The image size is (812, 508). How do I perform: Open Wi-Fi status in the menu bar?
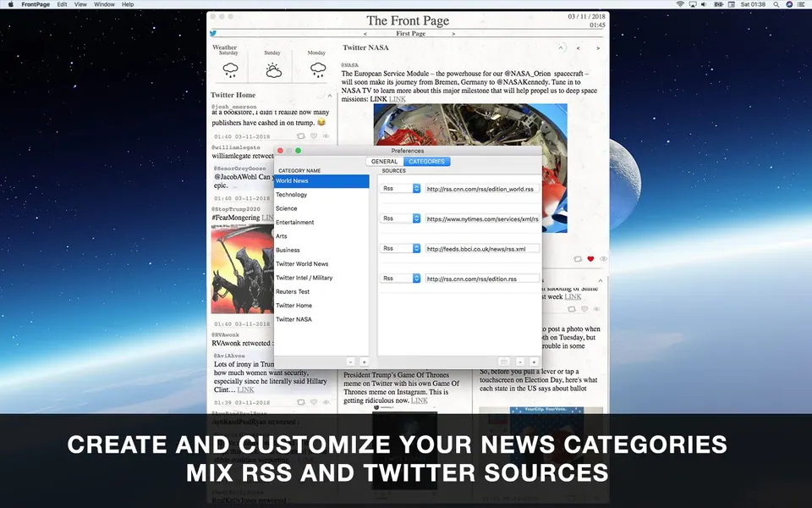pyautogui.click(x=680, y=4)
